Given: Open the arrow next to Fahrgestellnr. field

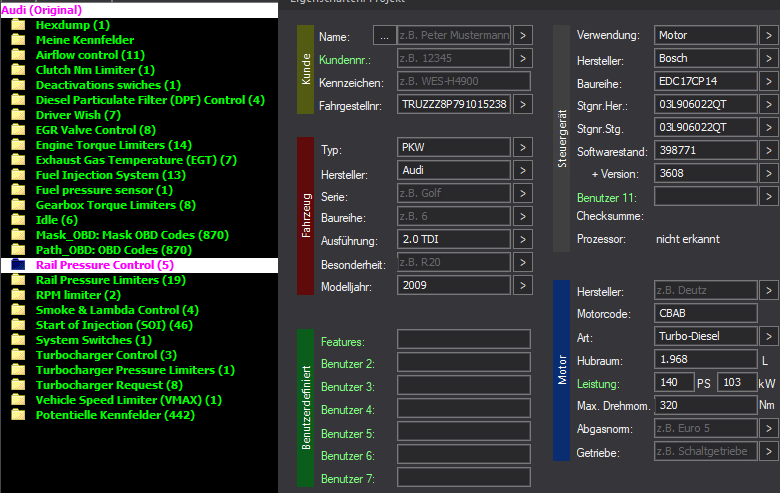Looking at the screenshot, I should pyautogui.click(x=522, y=104).
